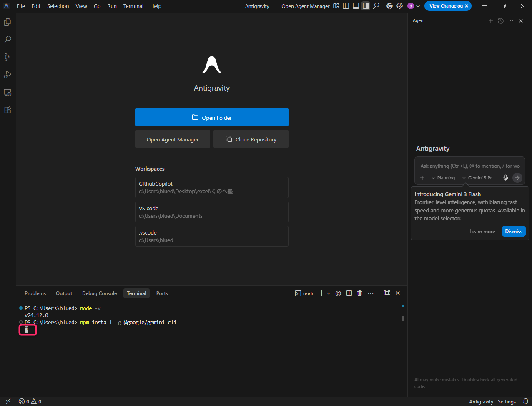The width and height of the screenshot is (532, 406).
Task: Toggle the Agent side panel layout button
Action: coord(366,6)
